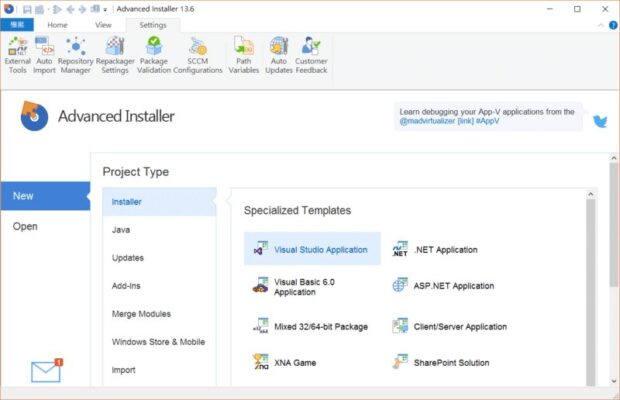Switch to the View ribbon tab
The height and width of the screenshot is (400, 620).
[103, 25]
